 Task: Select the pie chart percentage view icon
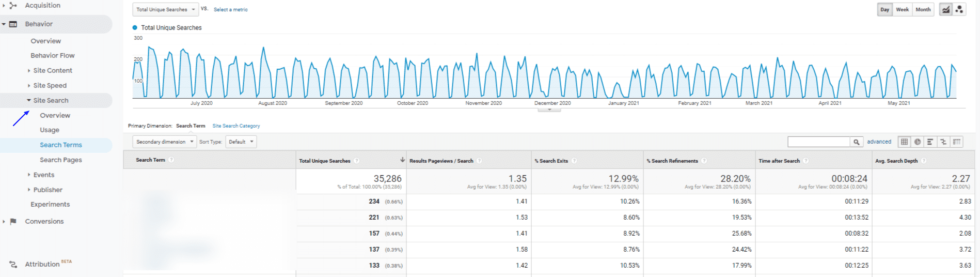click(x=918, y=142)
